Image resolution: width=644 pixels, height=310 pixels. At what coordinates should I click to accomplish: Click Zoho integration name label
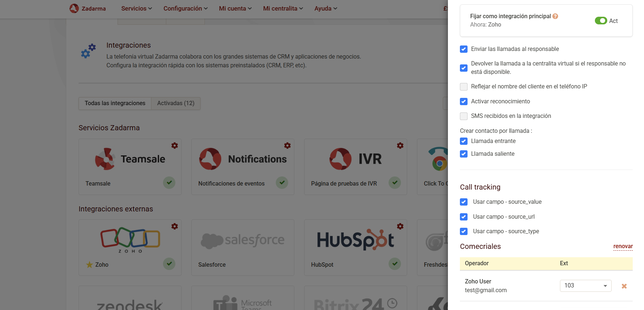[102, 265]
